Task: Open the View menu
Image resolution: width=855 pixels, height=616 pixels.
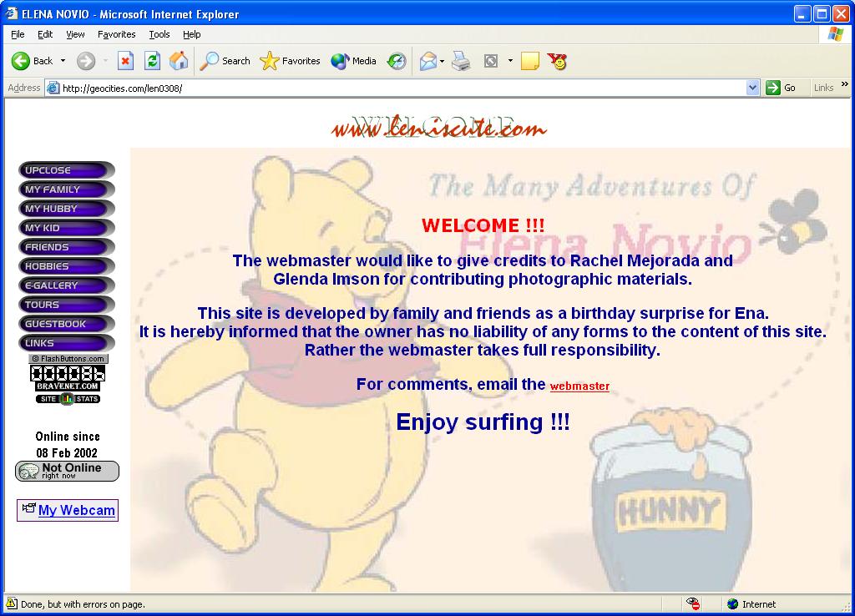Action: pos(75,34)
